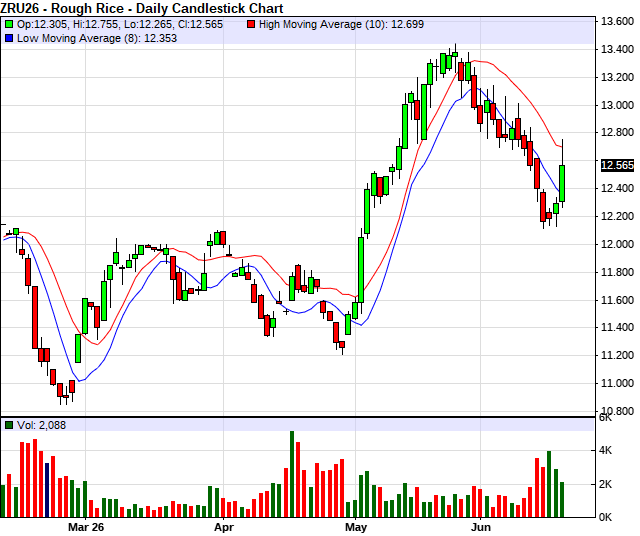Click the 12.000 price axis label

[x=617, y=244]
